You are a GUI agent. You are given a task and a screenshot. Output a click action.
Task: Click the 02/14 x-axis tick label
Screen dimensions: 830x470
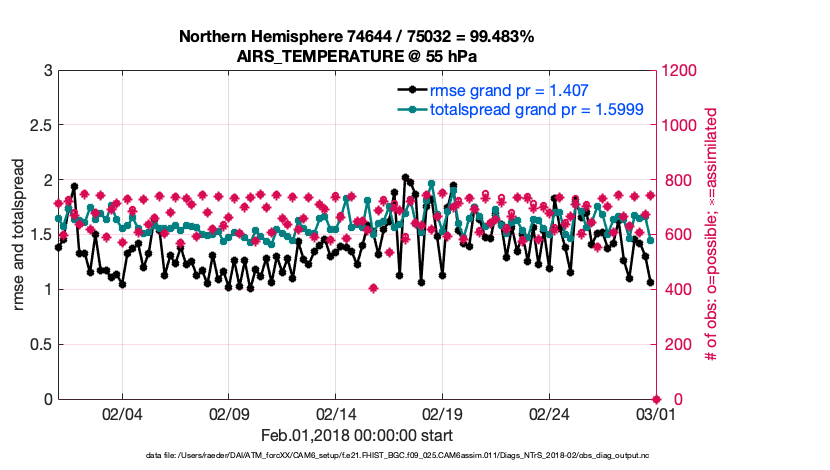coord(336,415)
